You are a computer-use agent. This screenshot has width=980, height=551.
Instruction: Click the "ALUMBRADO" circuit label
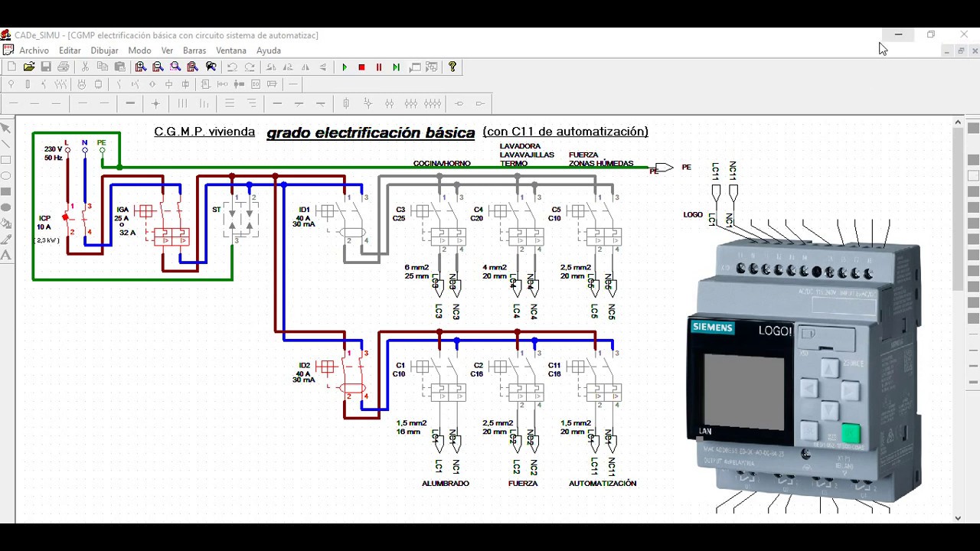coord(446,484)
